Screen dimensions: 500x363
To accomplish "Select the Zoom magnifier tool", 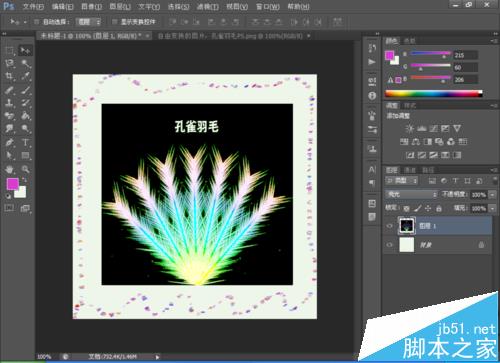I will (x=25, y=169).
